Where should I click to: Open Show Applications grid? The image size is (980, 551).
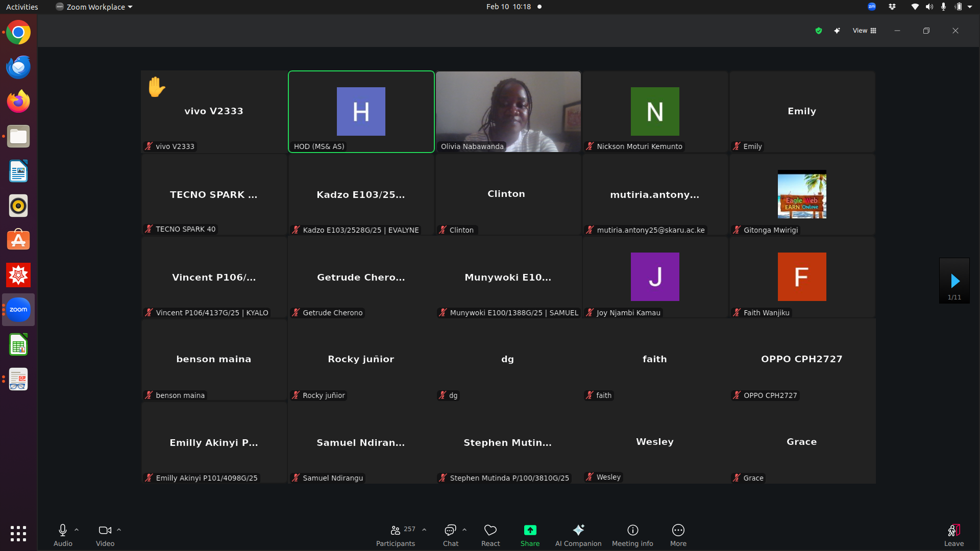tap(18, 533)
